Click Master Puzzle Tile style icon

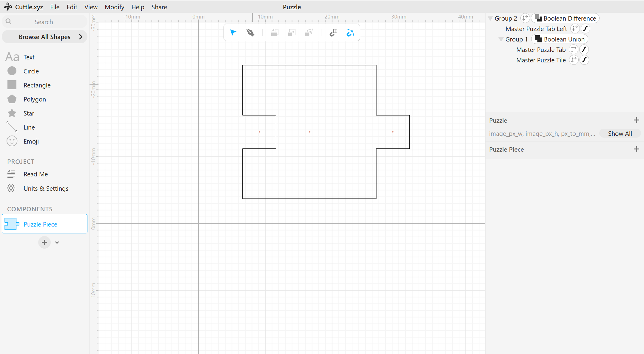(x=584, y=60)
